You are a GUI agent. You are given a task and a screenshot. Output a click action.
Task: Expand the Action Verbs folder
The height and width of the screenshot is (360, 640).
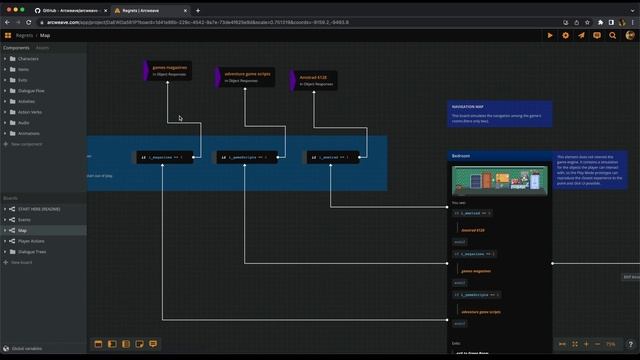(x=5, y=112)
